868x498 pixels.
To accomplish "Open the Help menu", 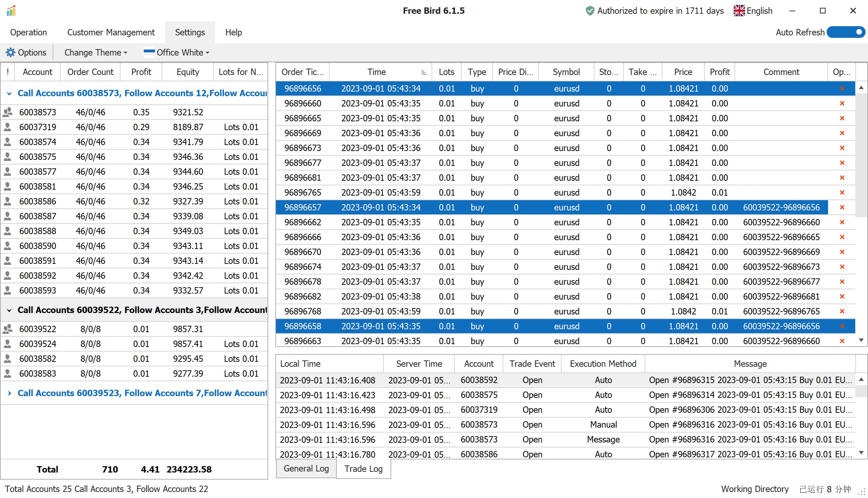I will 234,32.
